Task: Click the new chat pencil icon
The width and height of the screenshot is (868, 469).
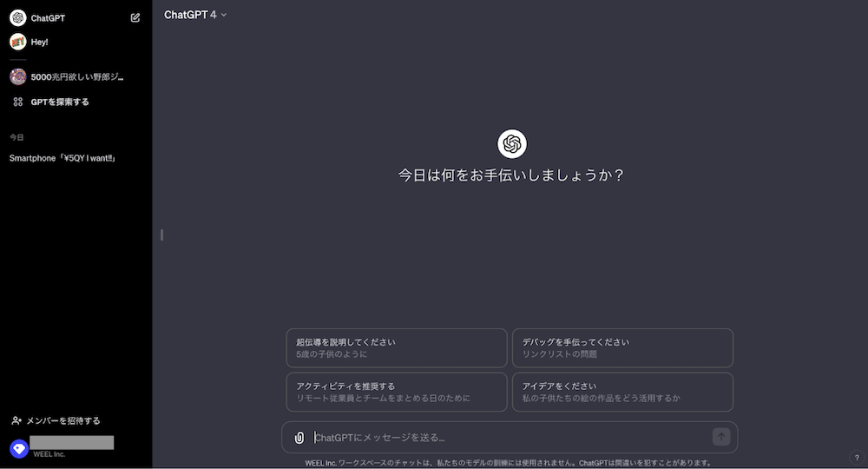Action: pos(135,17)
